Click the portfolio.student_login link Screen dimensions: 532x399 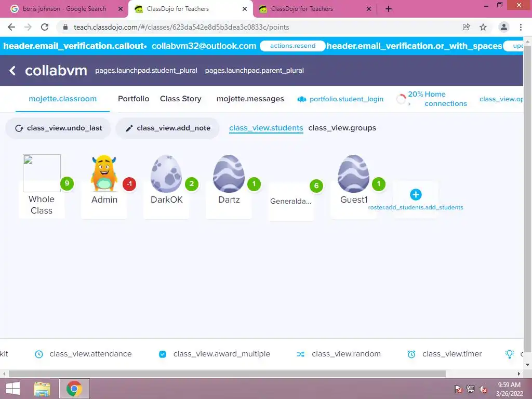point(340,99)
